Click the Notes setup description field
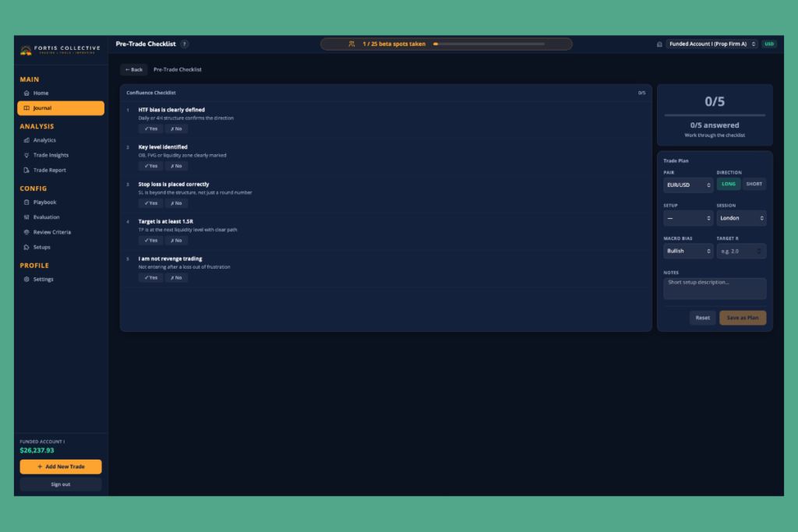 point(715,288)
